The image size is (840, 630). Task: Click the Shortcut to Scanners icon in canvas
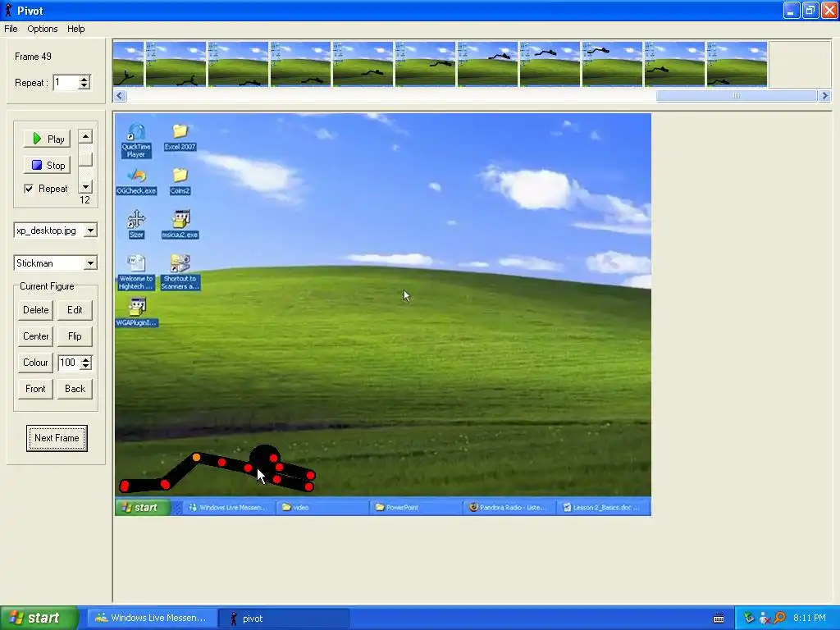[180, 272]
